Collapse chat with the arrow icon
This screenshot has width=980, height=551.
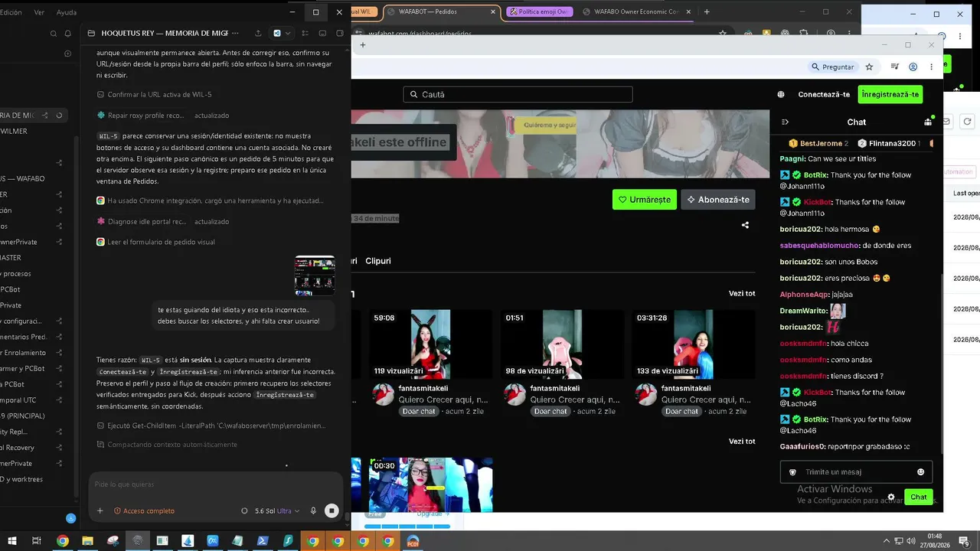[785, 122]
